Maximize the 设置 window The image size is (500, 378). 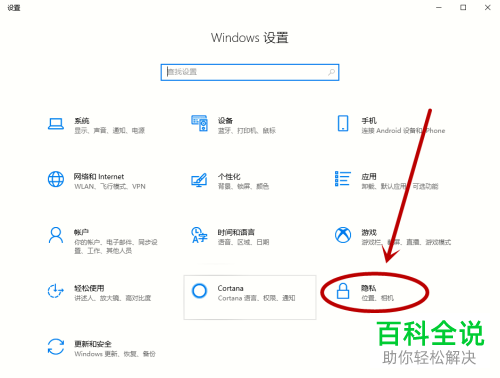[463, 7]
